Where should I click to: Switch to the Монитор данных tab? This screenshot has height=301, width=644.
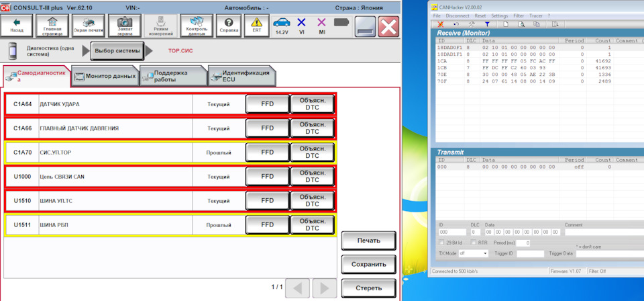(105, 76)
